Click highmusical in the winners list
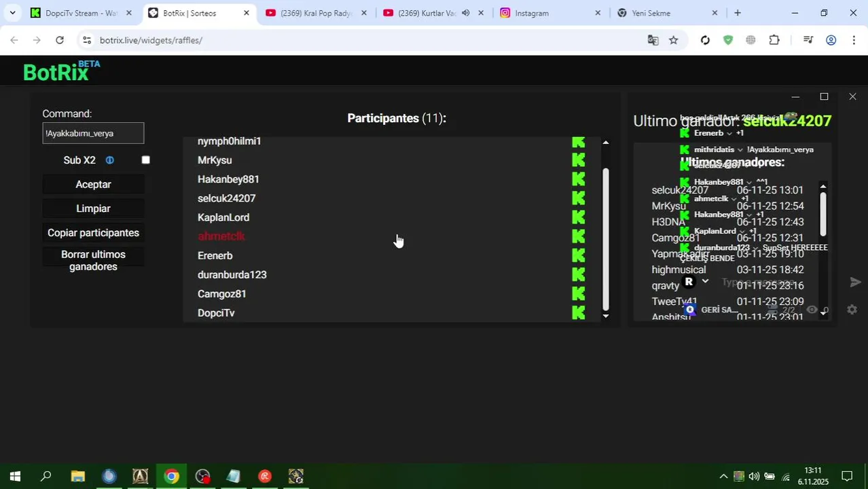868x489 pixels. pyautogui.click(x=679, y=270)
